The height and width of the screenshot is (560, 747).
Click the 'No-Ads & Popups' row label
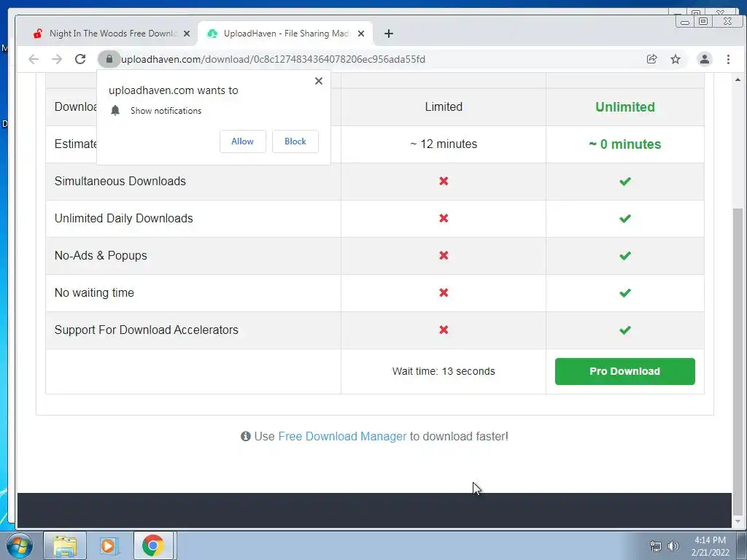[101, 255]
